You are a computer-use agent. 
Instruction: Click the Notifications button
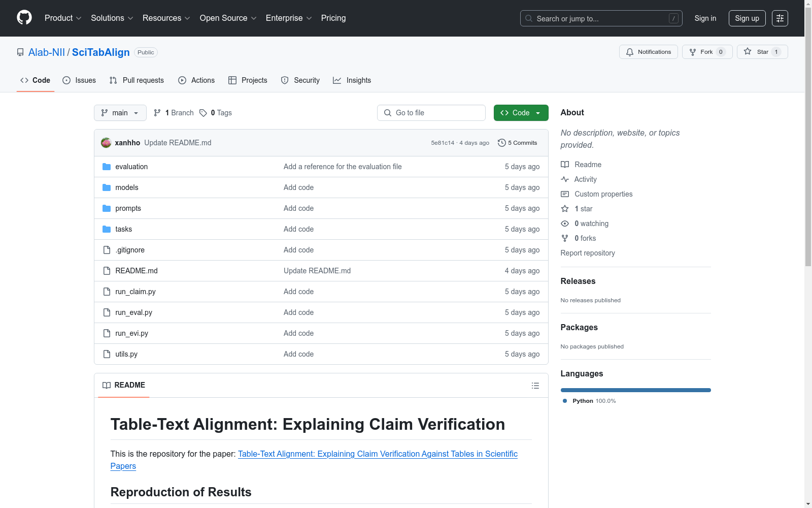click(x=649, y=52)
